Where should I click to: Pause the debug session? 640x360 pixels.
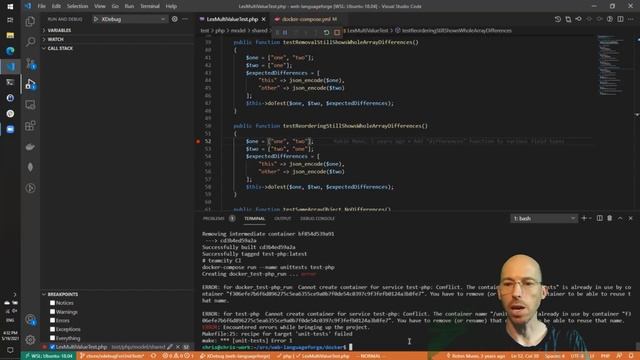[x=285, y=32]
